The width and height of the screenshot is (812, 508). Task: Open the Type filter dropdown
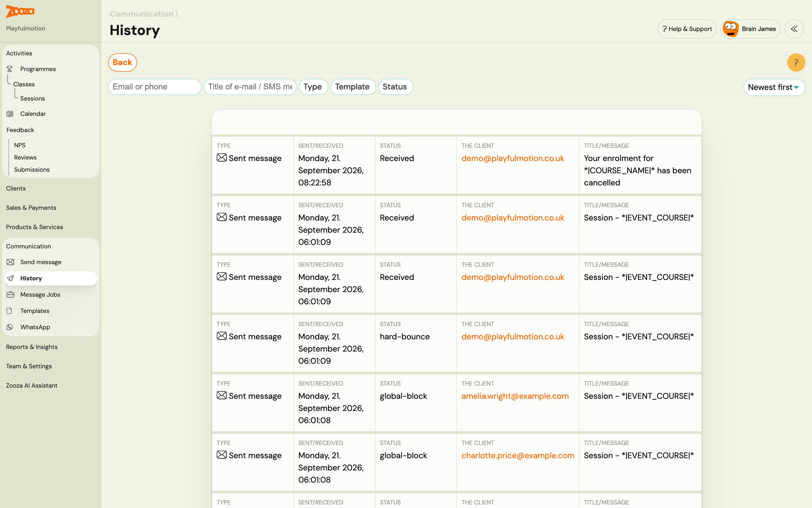(x=313, y=87)
